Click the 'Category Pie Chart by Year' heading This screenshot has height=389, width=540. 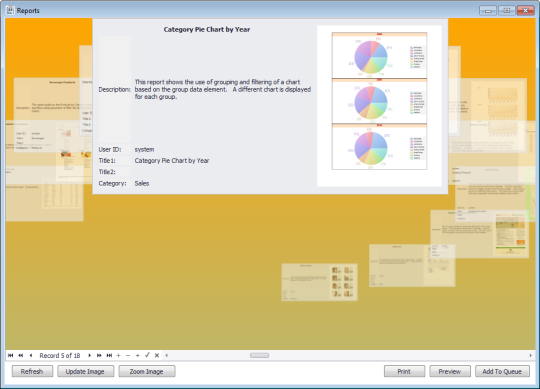pos(207,30)
